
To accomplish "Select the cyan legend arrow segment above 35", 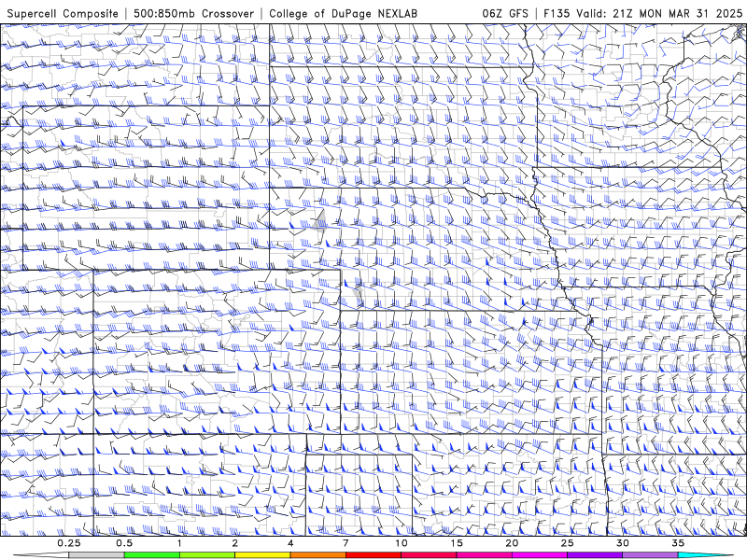I will click(x=705, y=555).
